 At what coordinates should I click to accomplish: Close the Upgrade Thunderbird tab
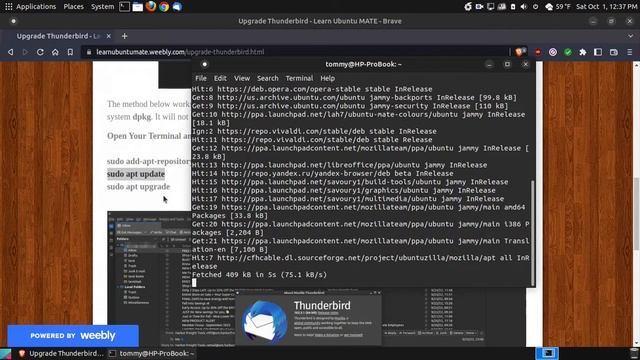click(109, 36)
